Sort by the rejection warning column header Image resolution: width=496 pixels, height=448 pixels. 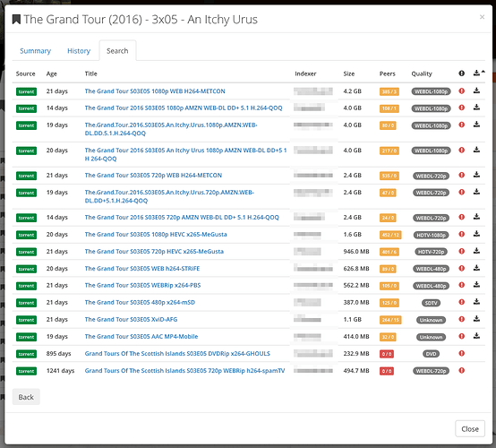[x=461, y=73]
